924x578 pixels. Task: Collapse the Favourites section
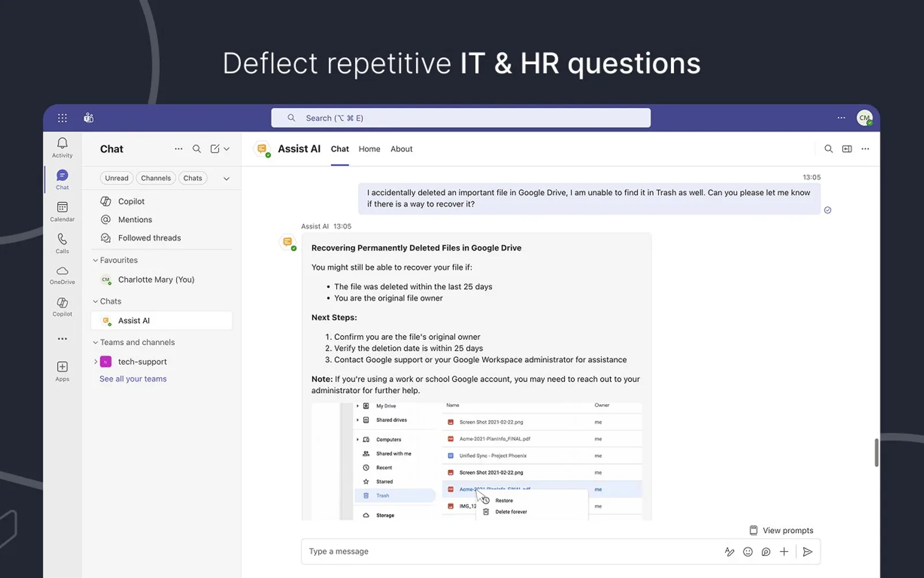[x=95, y=260]
